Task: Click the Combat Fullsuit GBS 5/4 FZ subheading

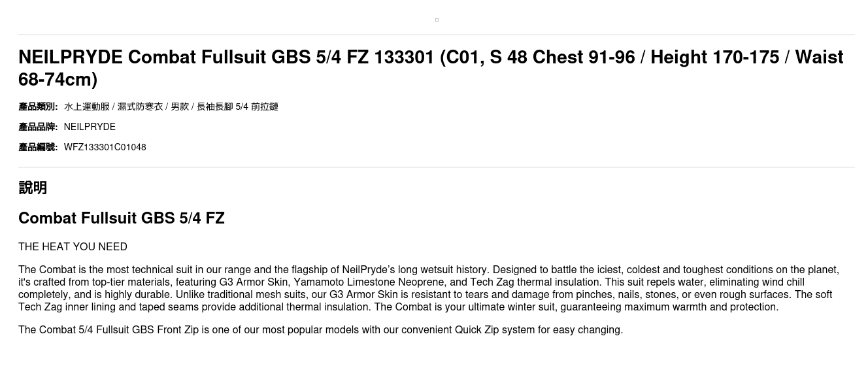Action: [122, 218]
